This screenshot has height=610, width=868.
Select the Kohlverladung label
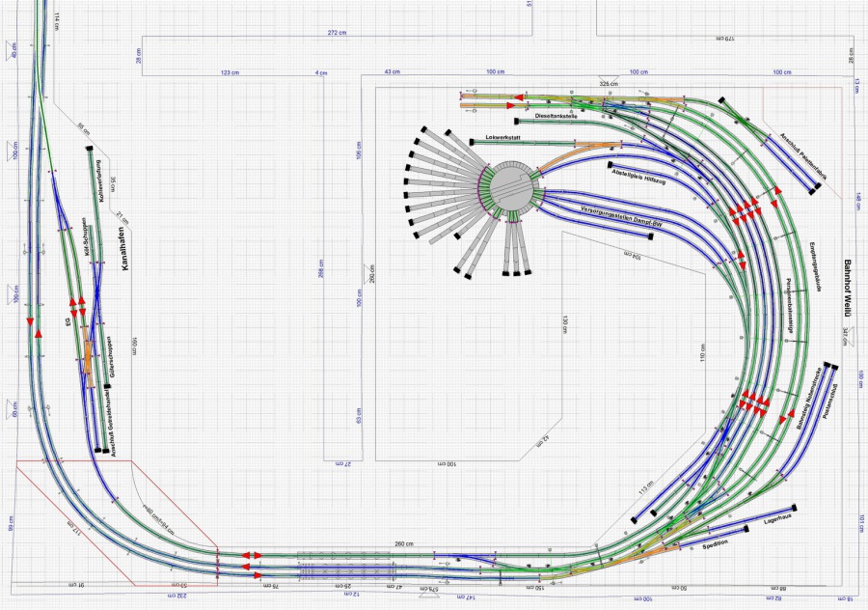[x=100, y=180]
